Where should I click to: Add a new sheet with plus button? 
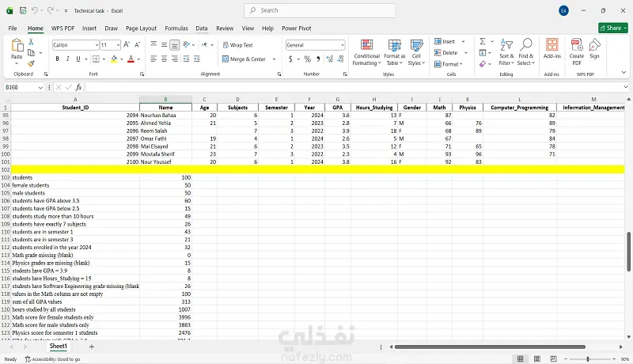[92, 347]
